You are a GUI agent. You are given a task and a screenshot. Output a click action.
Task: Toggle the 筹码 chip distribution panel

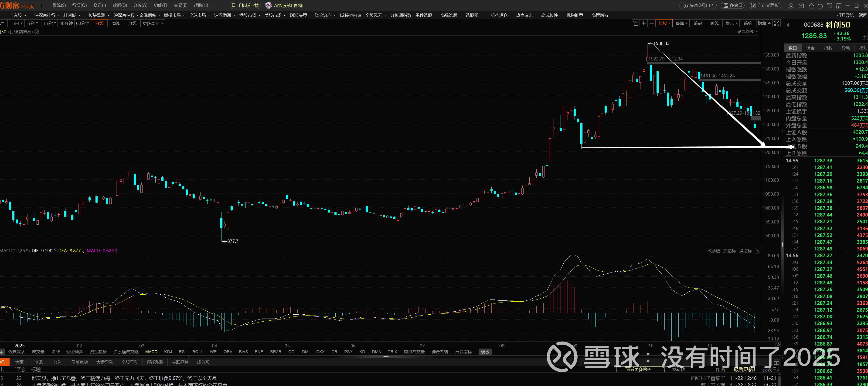point(698,23)
